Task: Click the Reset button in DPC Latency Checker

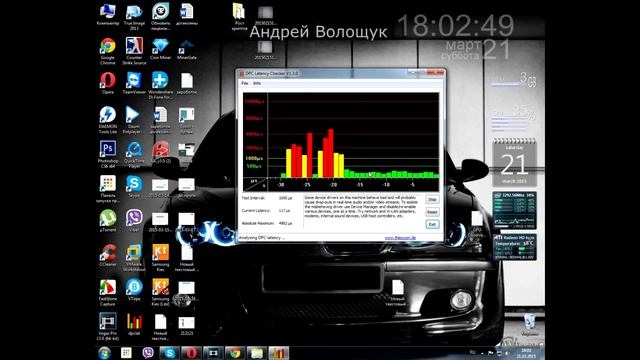Action: tap(432, 212)
